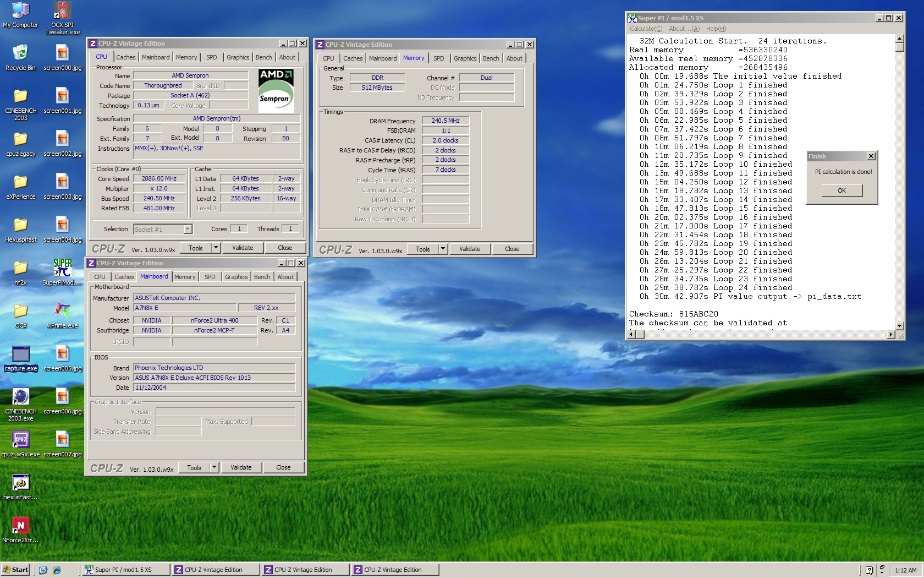
Task: Launch hexusFast desktop shortcut
Action: pos(20,487)
